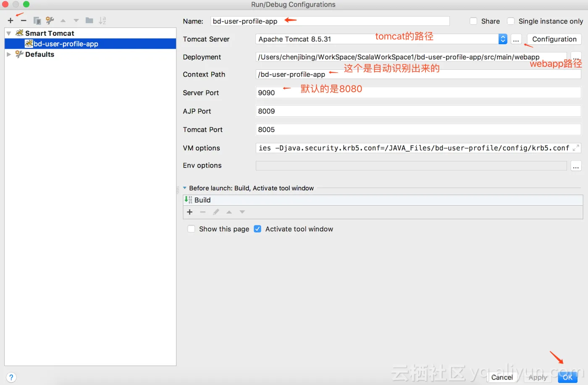Screen dimensions: 588x385
Task: Open edit defaults wrench icon
Action: coord(50,20)
